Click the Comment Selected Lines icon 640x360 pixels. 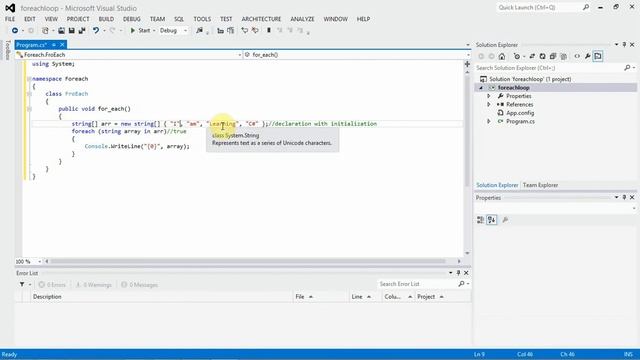[244, 31]
